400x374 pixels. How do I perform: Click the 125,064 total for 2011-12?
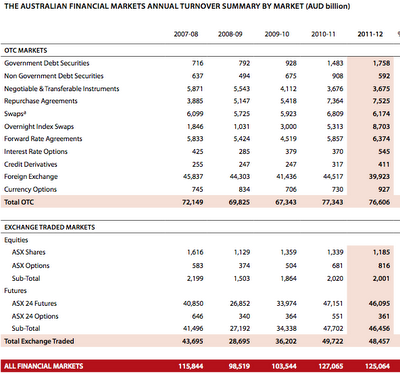tap(377, 366)
